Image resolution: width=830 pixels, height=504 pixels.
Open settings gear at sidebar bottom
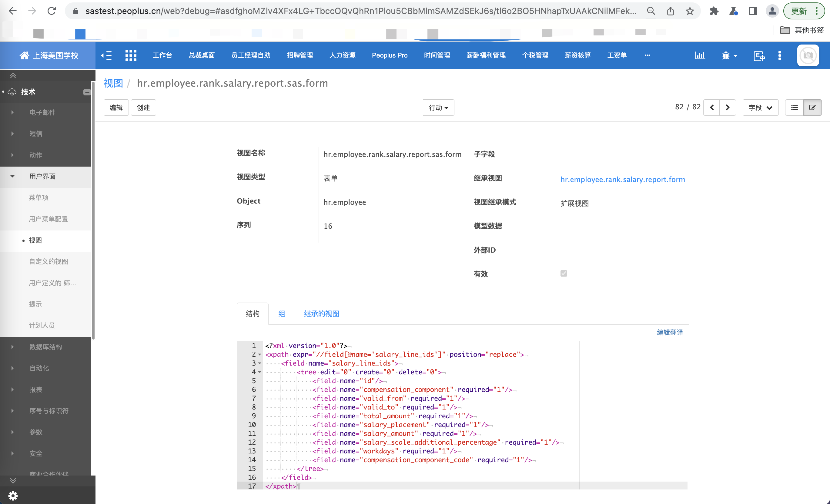tap(13, 496)
